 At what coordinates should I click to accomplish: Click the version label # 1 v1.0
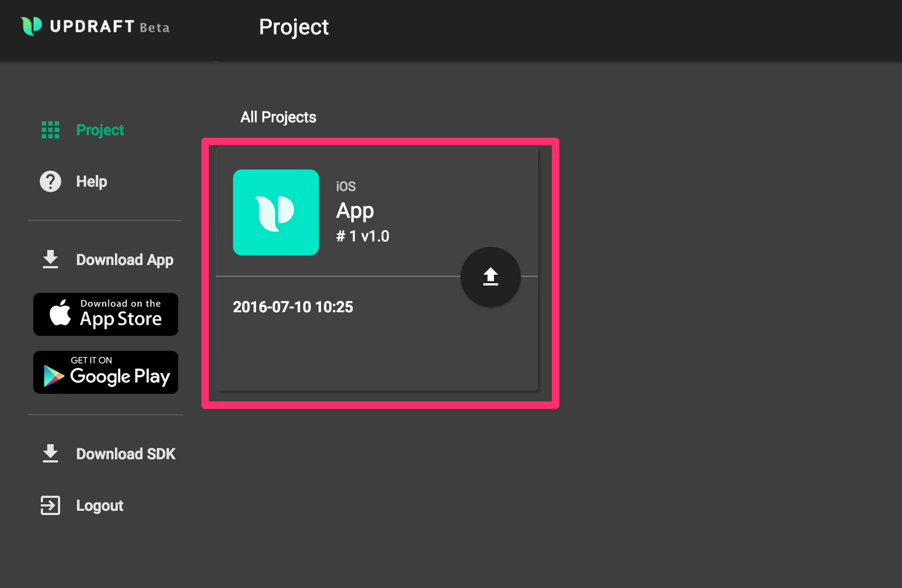[x=362, y=236]
